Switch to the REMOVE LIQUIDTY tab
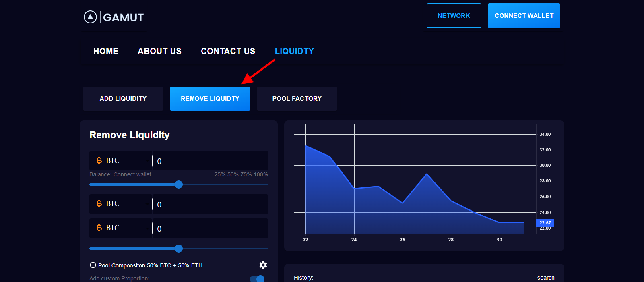The height and width of the screenshot is (282, 644). point(210,99)
